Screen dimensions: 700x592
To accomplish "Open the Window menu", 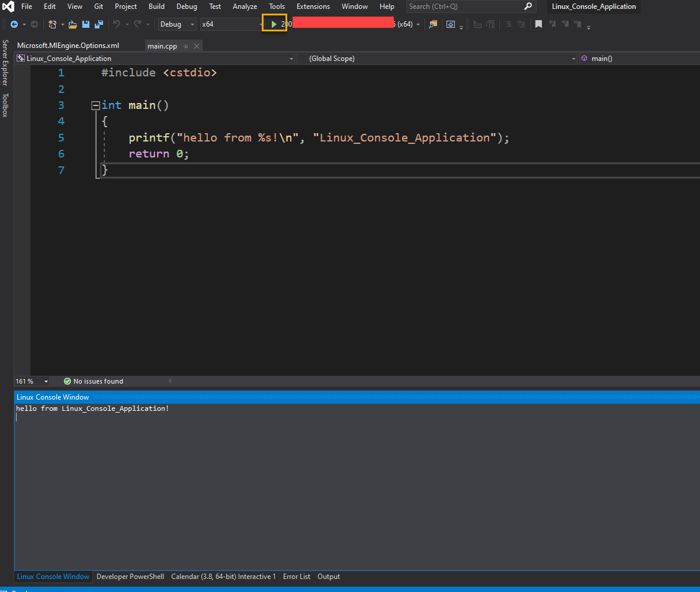I will pyautogui.click(x=355, y=7).
